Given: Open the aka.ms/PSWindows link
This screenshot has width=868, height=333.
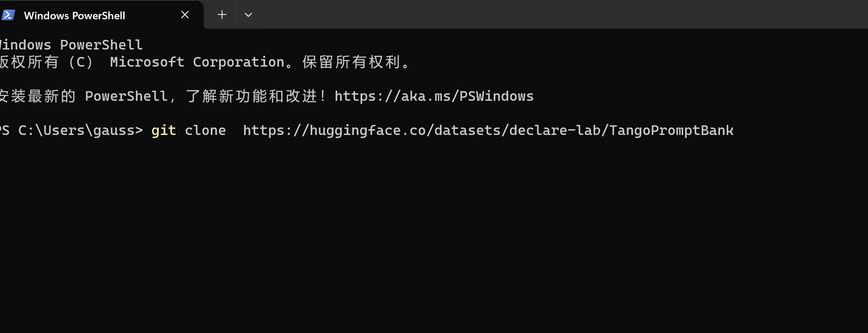Looking at the screenshot, I should [x=434, y=96].
